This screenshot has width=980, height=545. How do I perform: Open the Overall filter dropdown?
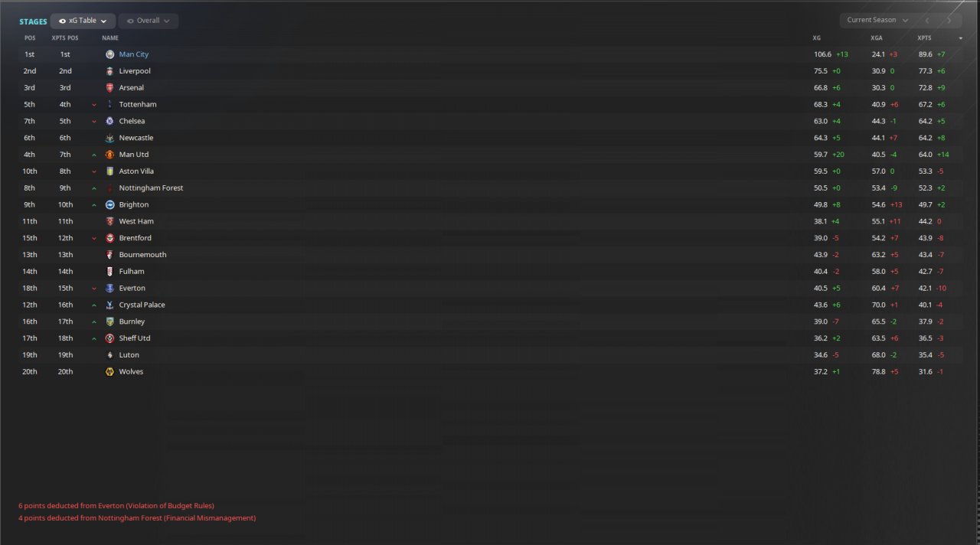149,21
